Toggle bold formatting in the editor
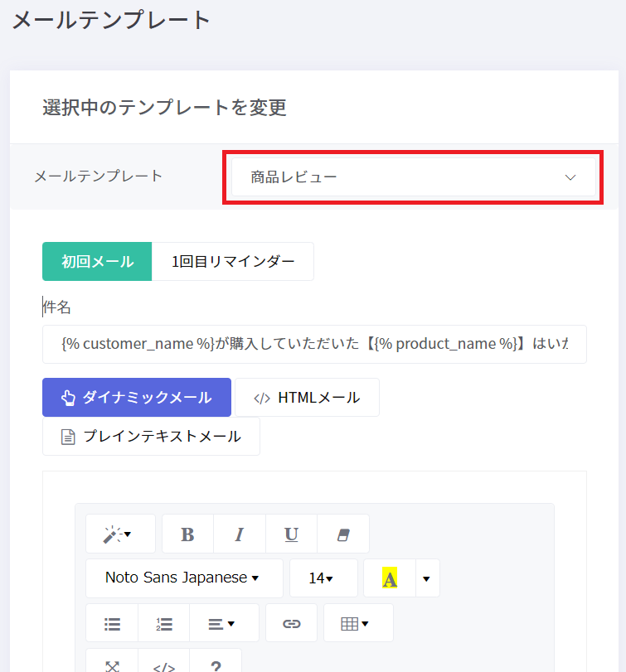Image resolution: width=626 pixels, height=672 pixels. pos(187,534)
